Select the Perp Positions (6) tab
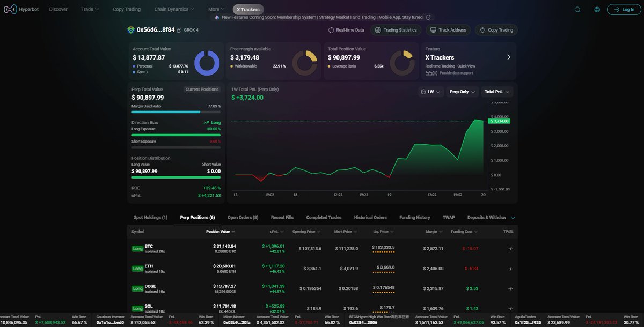This screenshot has width=644, height=327. pyautogui.click(x=197, y=218)
